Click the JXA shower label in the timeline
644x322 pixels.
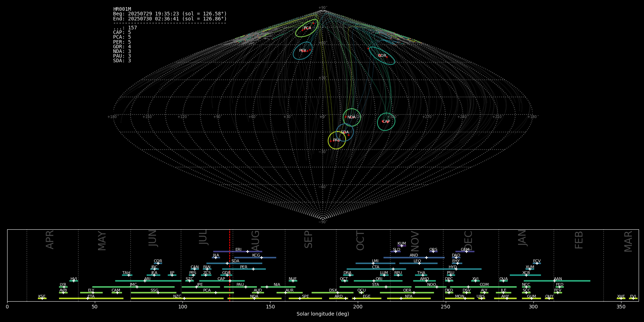(216, 255)
